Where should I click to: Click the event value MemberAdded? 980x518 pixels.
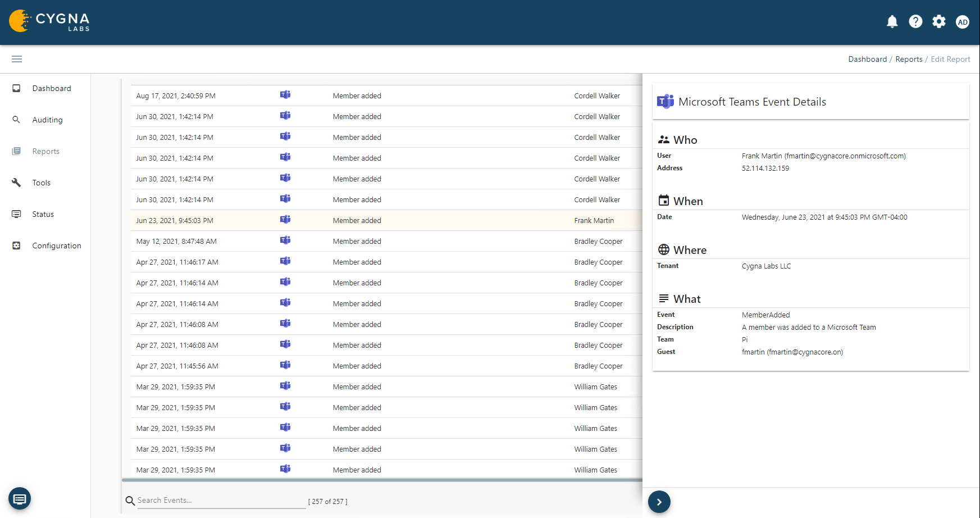(x=765, y=315)
